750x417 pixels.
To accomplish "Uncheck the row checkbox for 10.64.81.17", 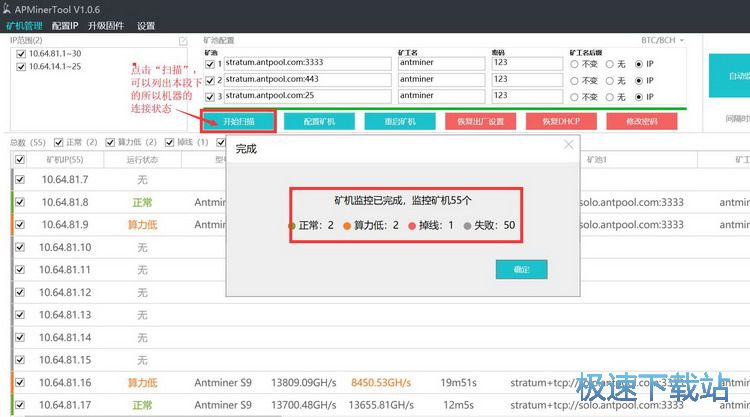I will tap(20, 405).
